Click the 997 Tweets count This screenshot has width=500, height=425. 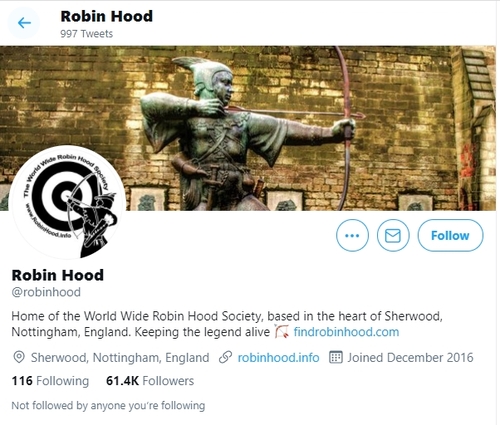[87, 34]
